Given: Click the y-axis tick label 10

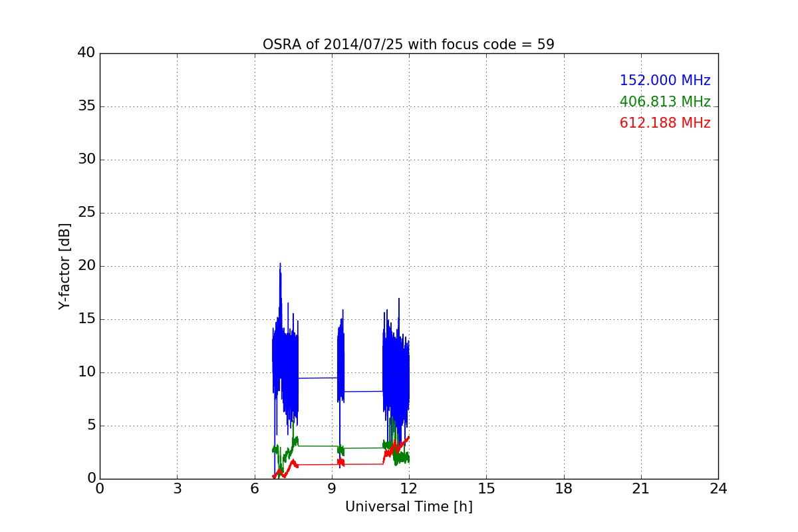Looking at the screenshot, I should (86, 372).
